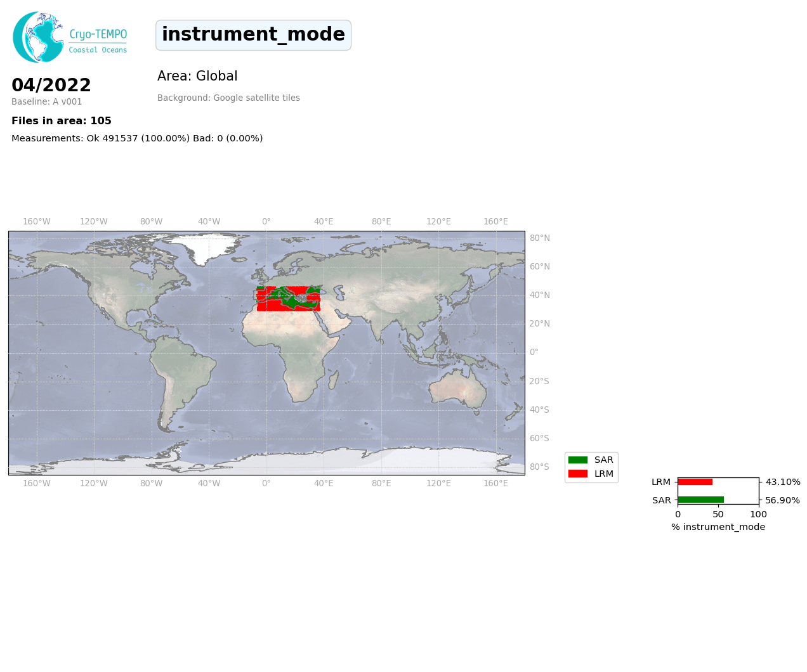Viewport: 807px width, 672px height.
Task: Select the 'Baseline: A v001' label
Action: click(x=47, y=101)
